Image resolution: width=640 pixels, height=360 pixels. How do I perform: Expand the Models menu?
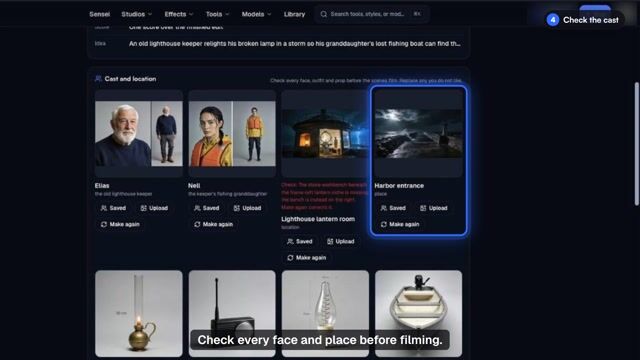[x=256, y=14]
